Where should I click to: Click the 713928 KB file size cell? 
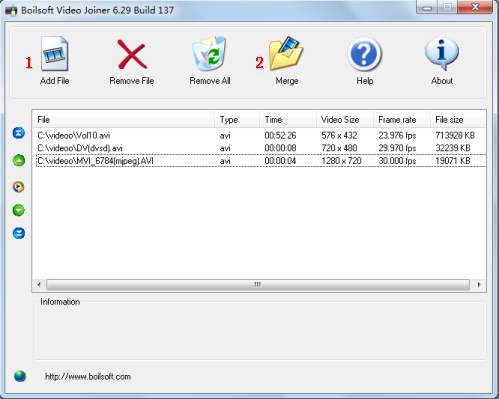(455, 135)
